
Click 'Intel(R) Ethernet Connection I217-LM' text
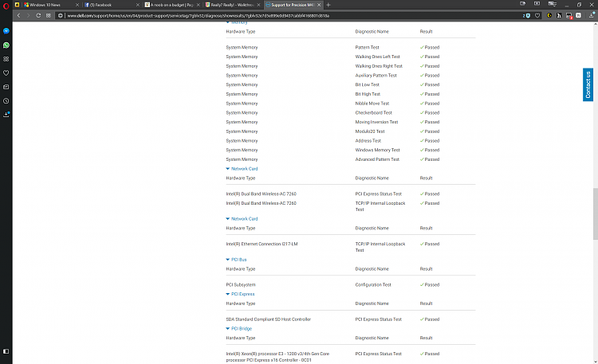pos(262,244)
